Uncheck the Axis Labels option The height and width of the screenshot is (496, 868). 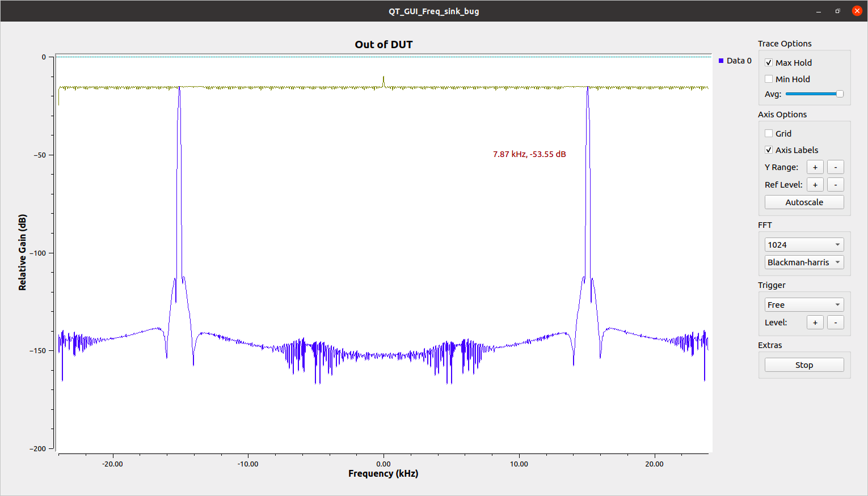coord(769,150)
